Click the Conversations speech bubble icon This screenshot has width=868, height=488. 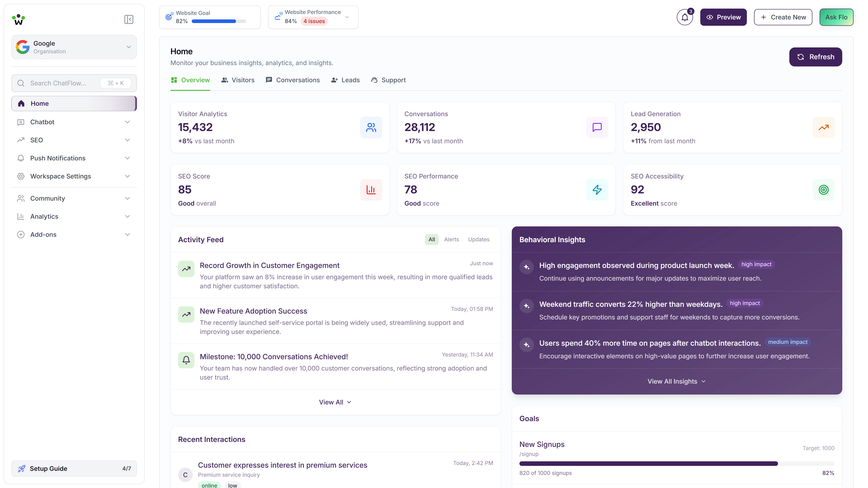pos(597,127)
